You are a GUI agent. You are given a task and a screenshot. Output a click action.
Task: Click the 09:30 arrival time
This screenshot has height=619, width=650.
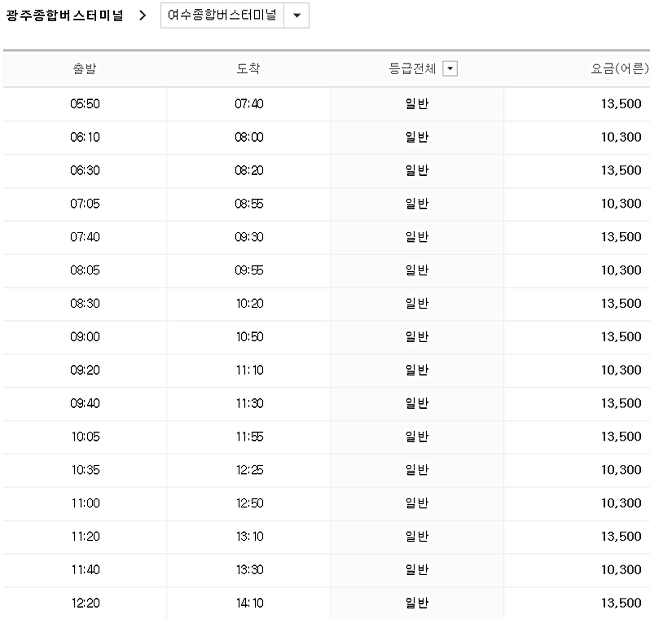pos(249,237)
